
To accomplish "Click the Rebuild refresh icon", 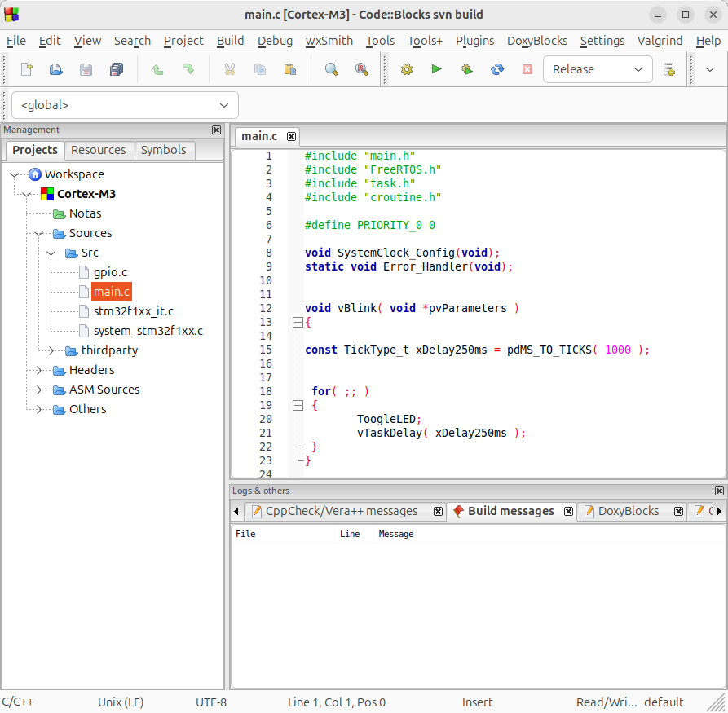I will tap(496, 69).
